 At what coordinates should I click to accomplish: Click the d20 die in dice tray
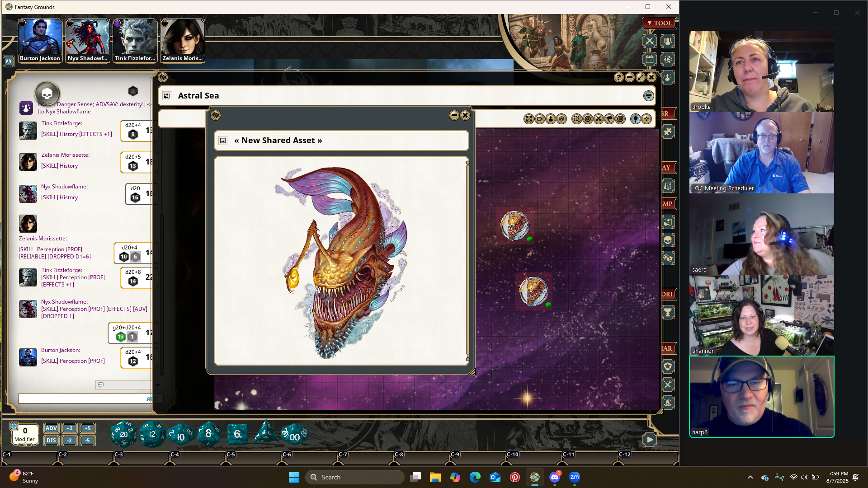click(x=123, y=434)
